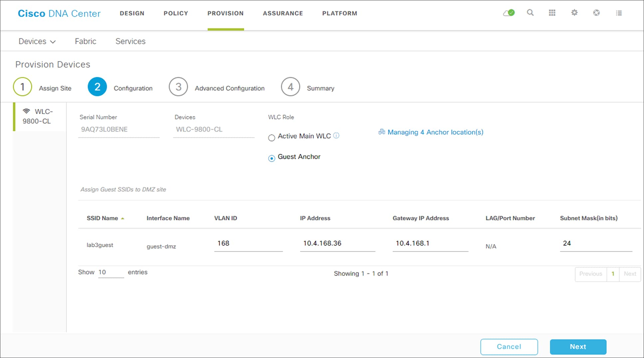Viewport: 644px width, 358px height.
Task: Click the Cancel button
Action: point(509,347)
